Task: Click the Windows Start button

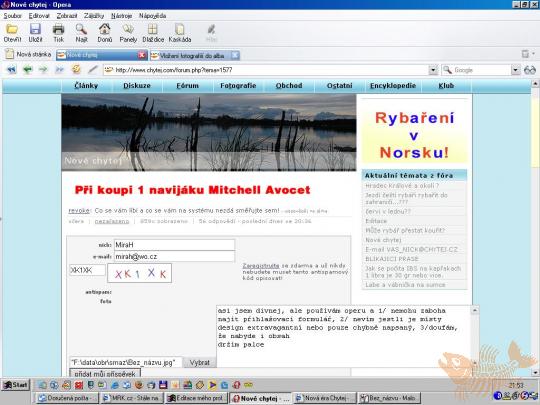Action: 16,385
